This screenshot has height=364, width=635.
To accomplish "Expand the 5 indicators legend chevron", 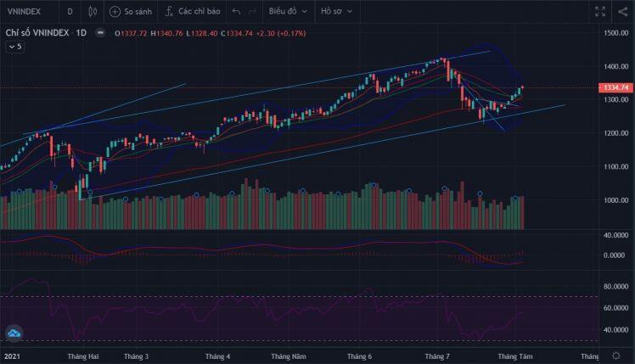I will [x=15, y=47].
